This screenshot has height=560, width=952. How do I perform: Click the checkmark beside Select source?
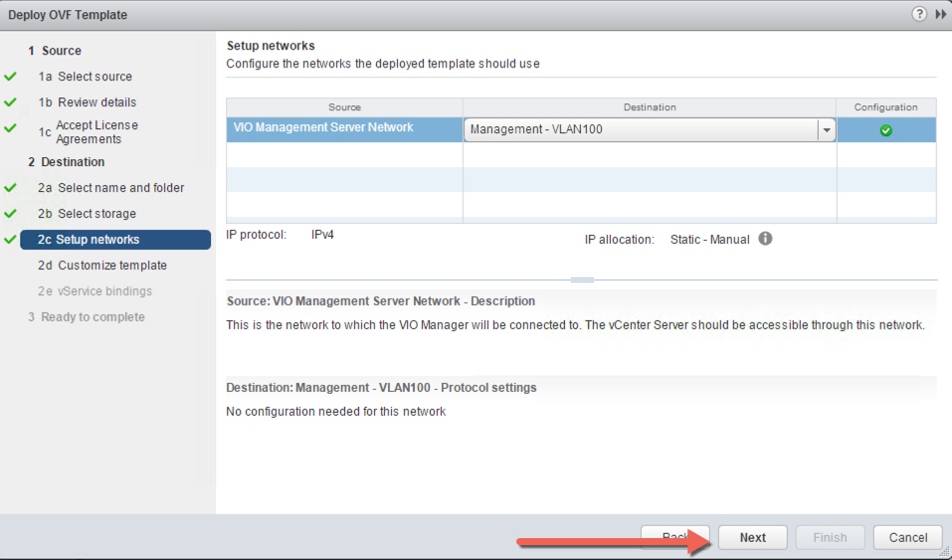pyautogui.click(x=11, y=77)
